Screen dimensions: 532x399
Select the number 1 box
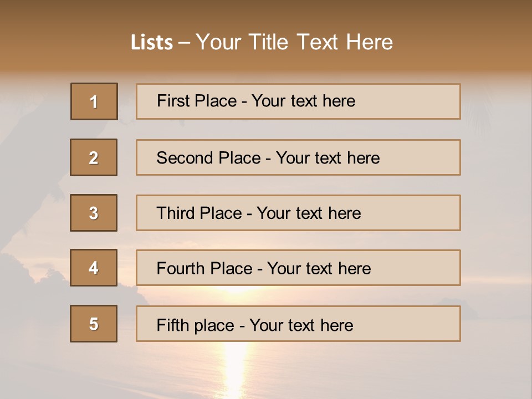pos(94,101)
